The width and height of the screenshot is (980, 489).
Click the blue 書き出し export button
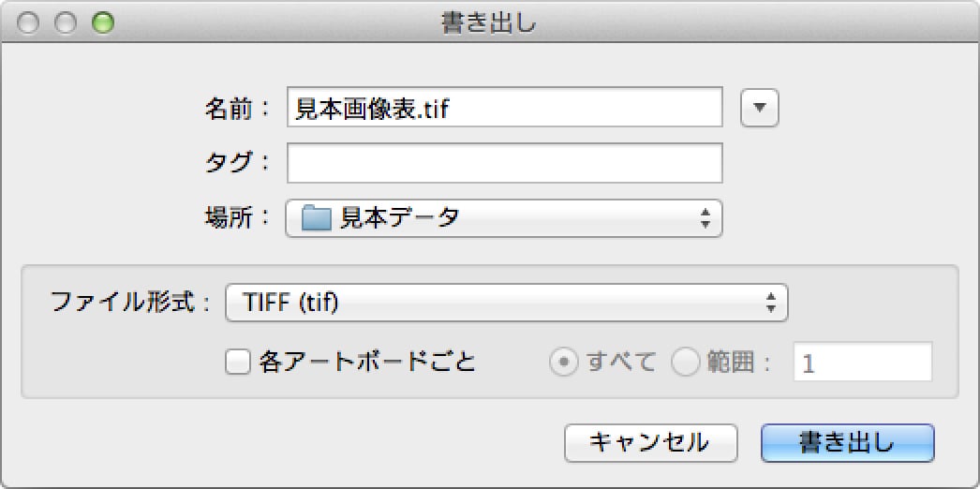[x=847, y=442]
